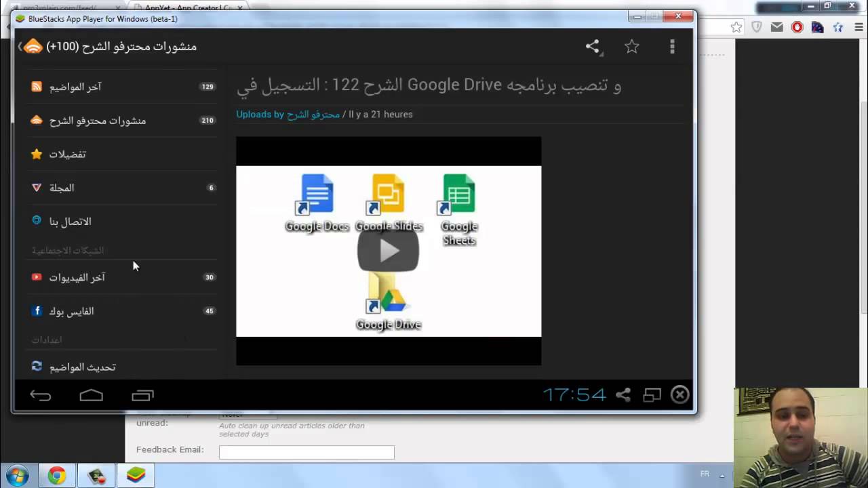Open الاتصال بنا contact item
868x488 pixels.
coord(123,222)
